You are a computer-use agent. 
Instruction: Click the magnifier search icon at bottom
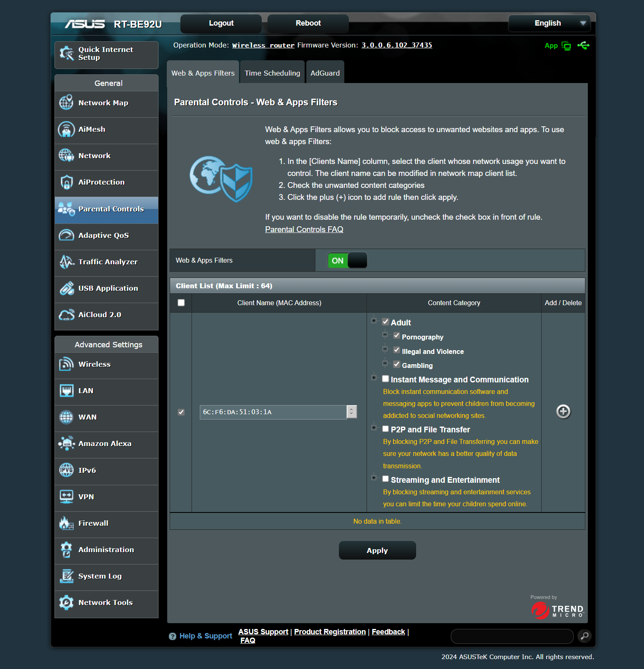585,636
